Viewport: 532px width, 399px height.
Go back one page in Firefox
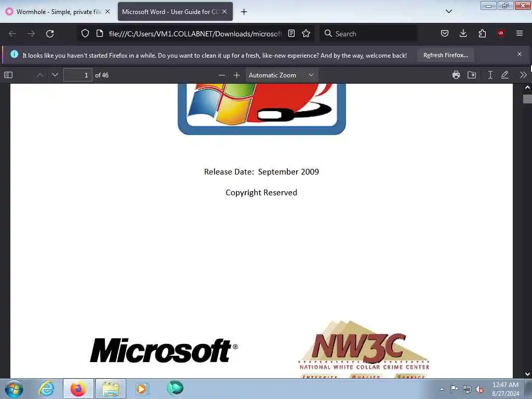(12, 34)
